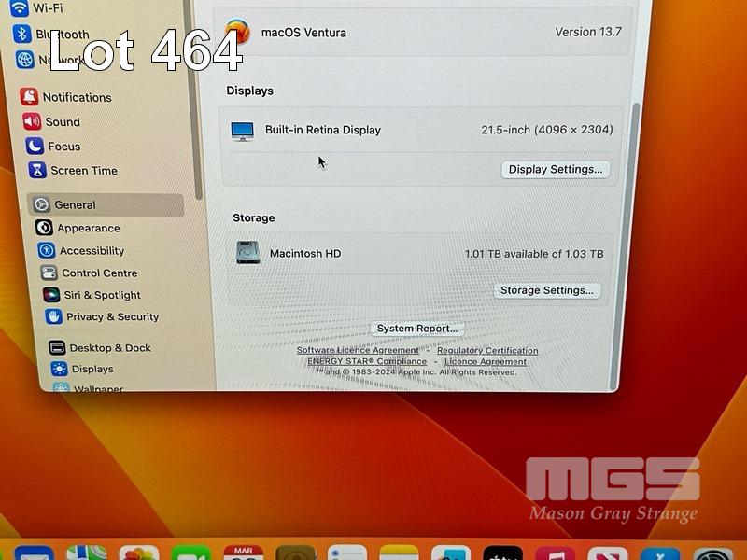
Task: Go to Screen Time settings
Action: tap(83, 171)
